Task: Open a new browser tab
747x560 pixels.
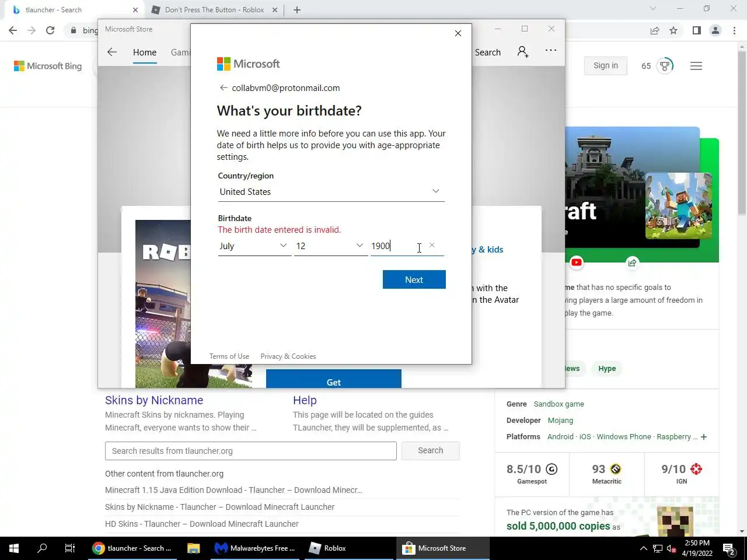Action: pyautogui.click(x=297, y=10)
